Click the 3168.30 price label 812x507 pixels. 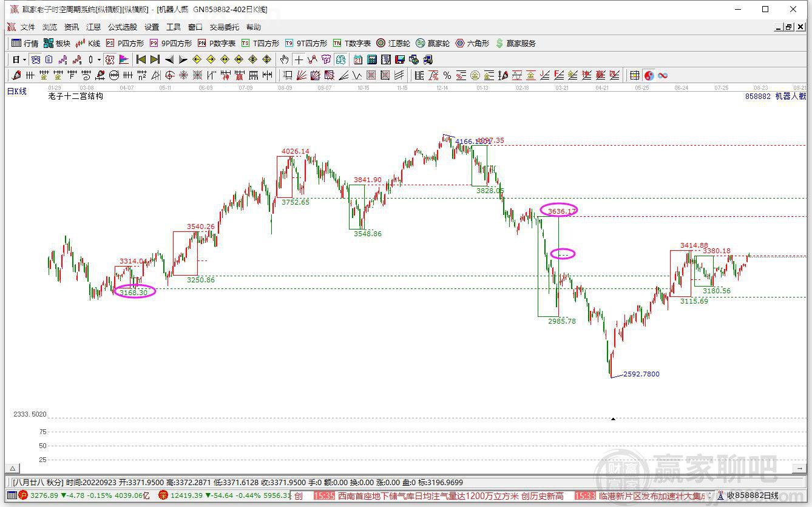coord(134,293)
